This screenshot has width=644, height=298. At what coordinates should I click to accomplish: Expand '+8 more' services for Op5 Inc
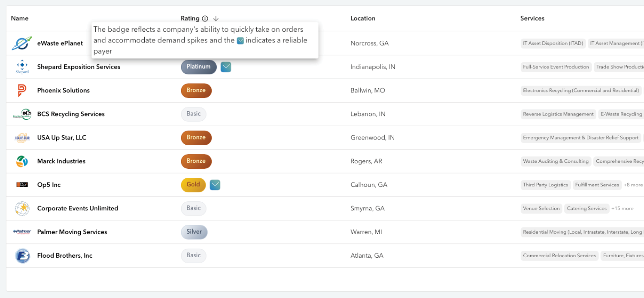click(x=633, y=185)
